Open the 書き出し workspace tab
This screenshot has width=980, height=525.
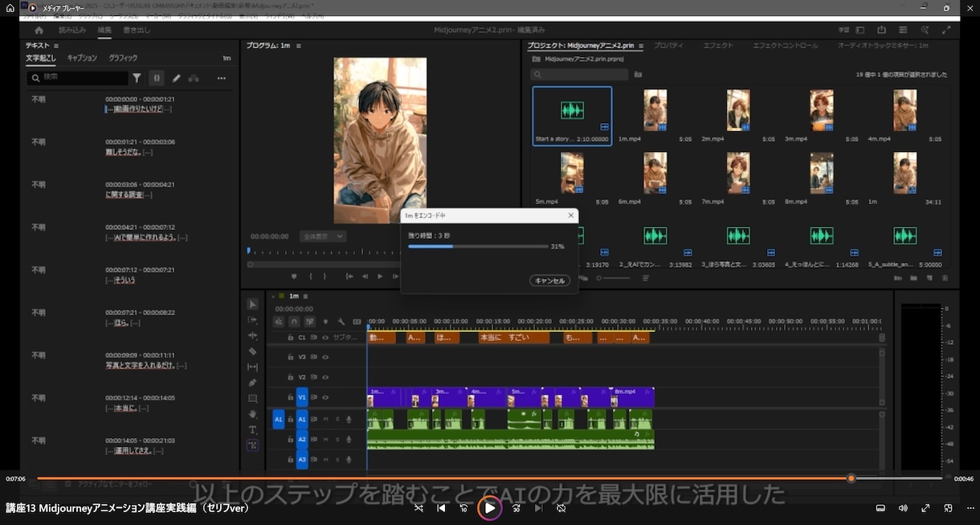pyautogui.click(x=137, y=31)
